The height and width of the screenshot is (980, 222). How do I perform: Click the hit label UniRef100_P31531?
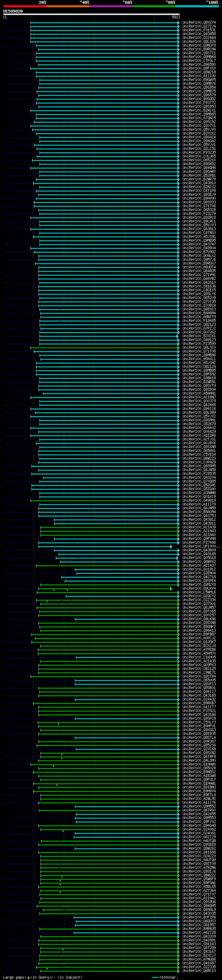[199, 30]
